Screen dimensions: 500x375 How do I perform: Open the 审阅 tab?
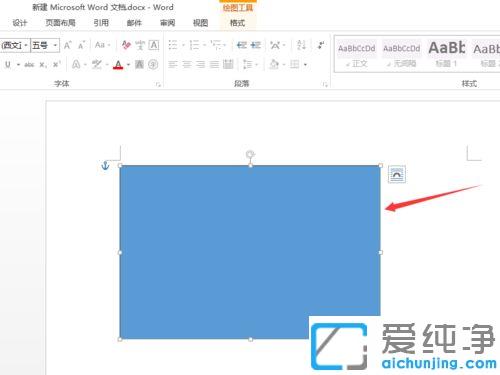pyautogui.click(x=167, y=23)
